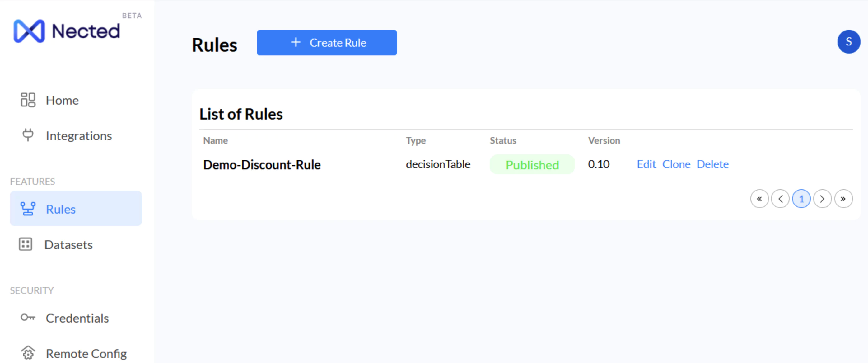Clone the Demo-Discount-Rule
This screenshot has width=868, height=363.
tap(676, 164)
